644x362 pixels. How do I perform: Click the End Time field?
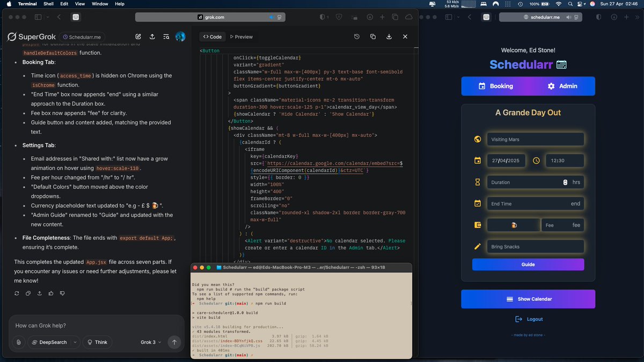(535, 204)
